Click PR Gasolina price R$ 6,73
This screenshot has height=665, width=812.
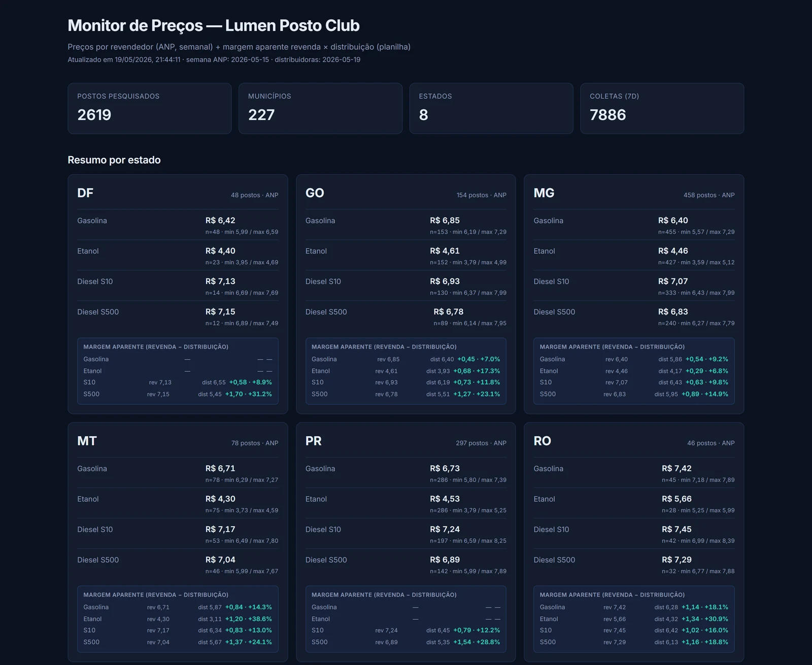pyautogui.click(x=445, y=468)
